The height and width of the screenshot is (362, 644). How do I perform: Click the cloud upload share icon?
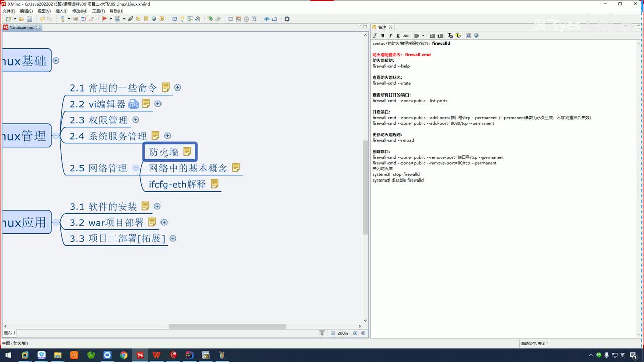click(x=267, y=19)
